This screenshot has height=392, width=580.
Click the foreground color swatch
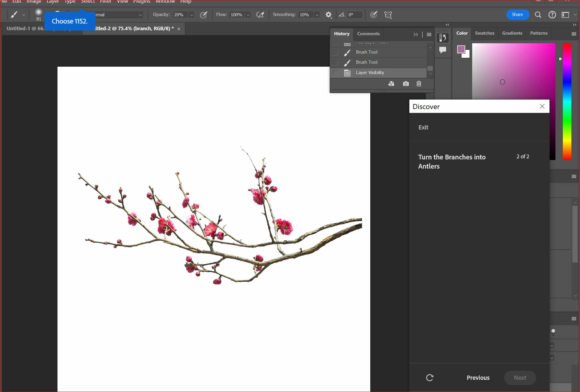click(x=461, y=49)
